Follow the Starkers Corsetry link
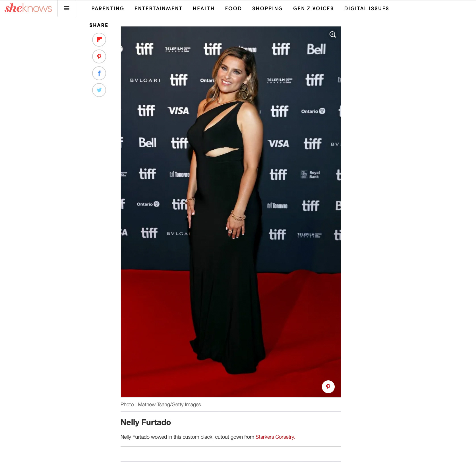The width and height of the screenshot is (476, 470). 275,437
